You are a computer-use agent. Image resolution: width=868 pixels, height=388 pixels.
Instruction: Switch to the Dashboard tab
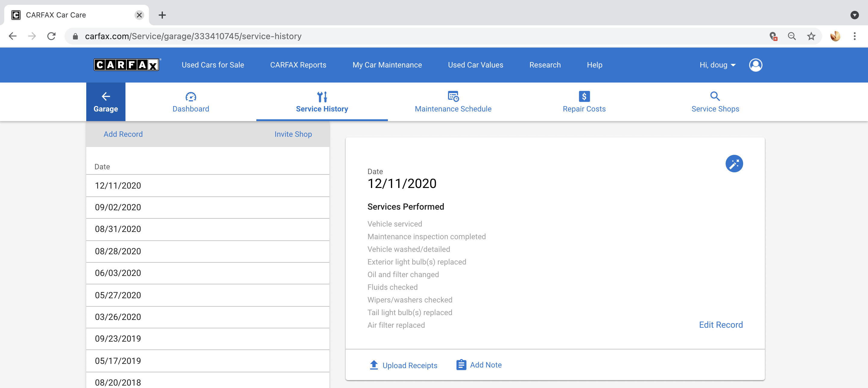[191, 102]
